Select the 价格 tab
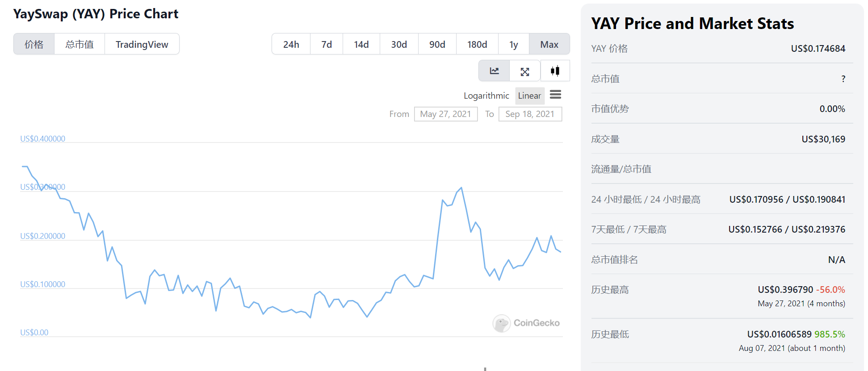Screen dimensions: 868x371 pyautogui.click(x=34, y=44)
